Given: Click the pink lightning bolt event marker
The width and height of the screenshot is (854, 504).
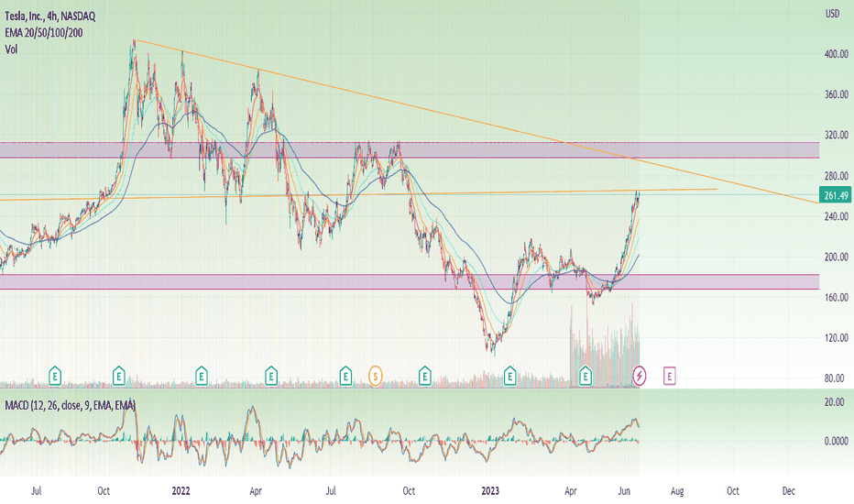Looking at the screenshot, I should (640, 376).
